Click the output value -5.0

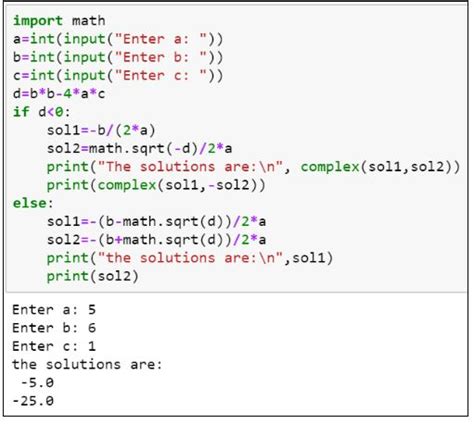point(37,383)
